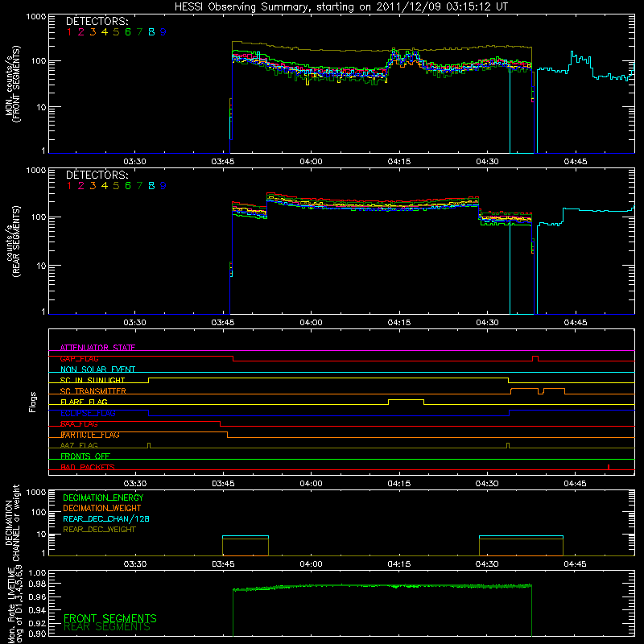Viewport: 644px width, 644px height.
Task: Pick detector 8 in rear segments legend
Action: pos(151,186)
